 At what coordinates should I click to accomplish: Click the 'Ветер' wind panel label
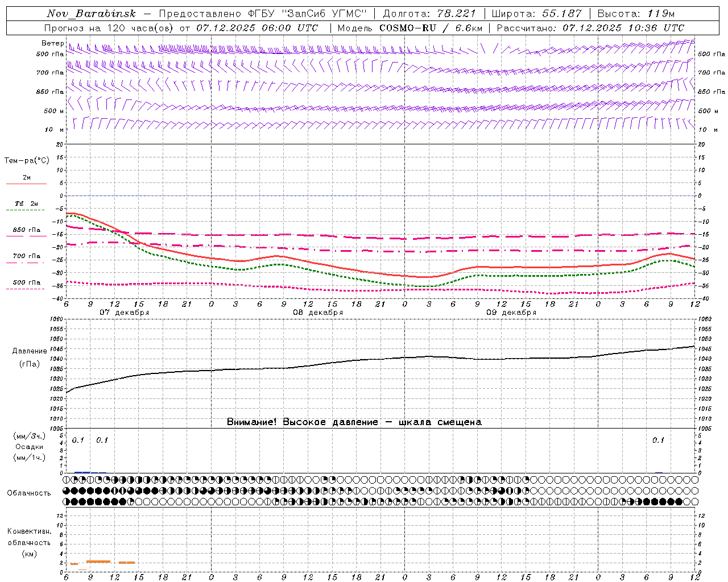(52, 43)
